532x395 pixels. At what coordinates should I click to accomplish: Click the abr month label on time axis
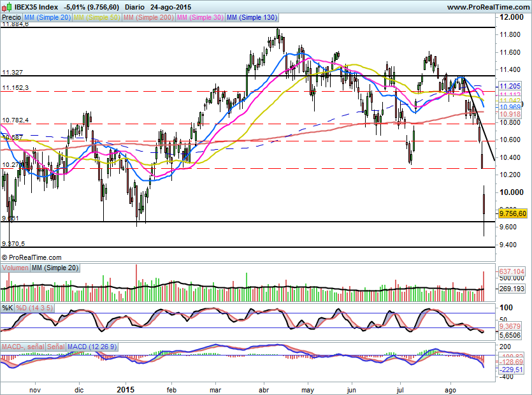tap(264, 391)
